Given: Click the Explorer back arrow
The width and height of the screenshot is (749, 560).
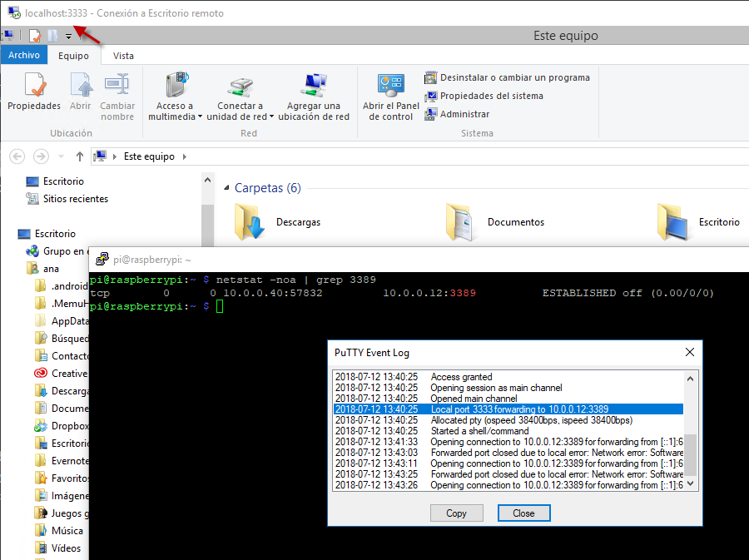Looking at the screenshot, I should 17,156.
